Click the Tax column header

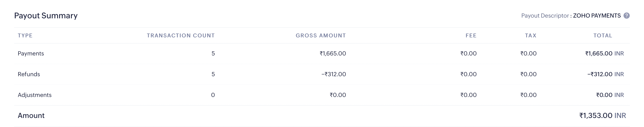coord(530,36)
